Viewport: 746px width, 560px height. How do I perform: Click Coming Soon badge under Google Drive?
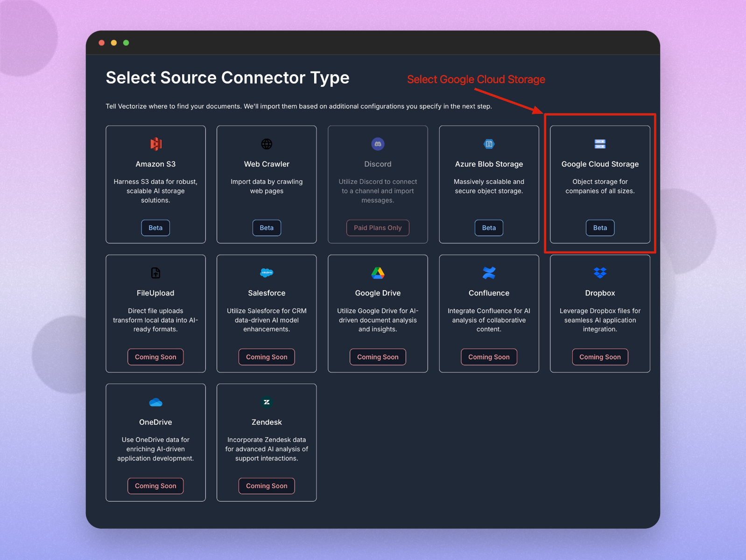(x=378, y=357)
